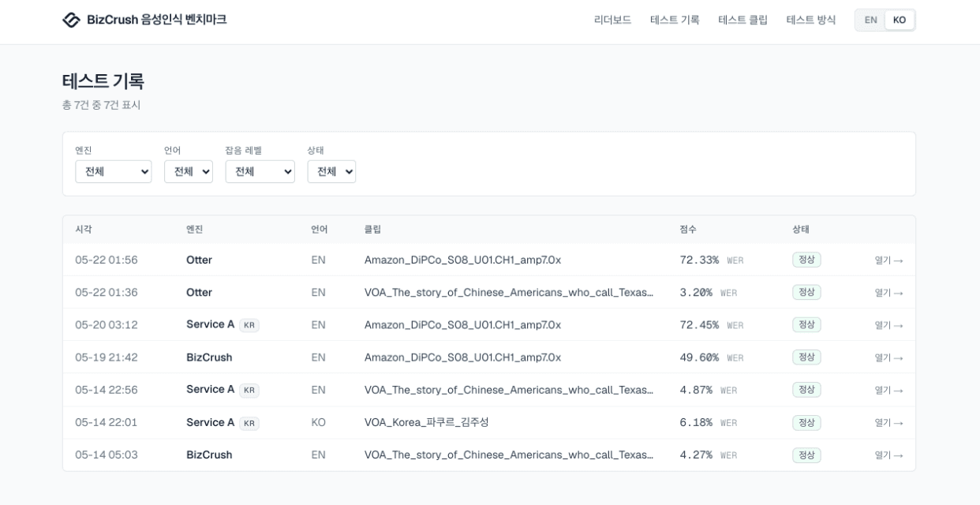Click the BizCrush engine name in the 49.60% row
This screenshot has height=505, width=980.
coord(209,357)
